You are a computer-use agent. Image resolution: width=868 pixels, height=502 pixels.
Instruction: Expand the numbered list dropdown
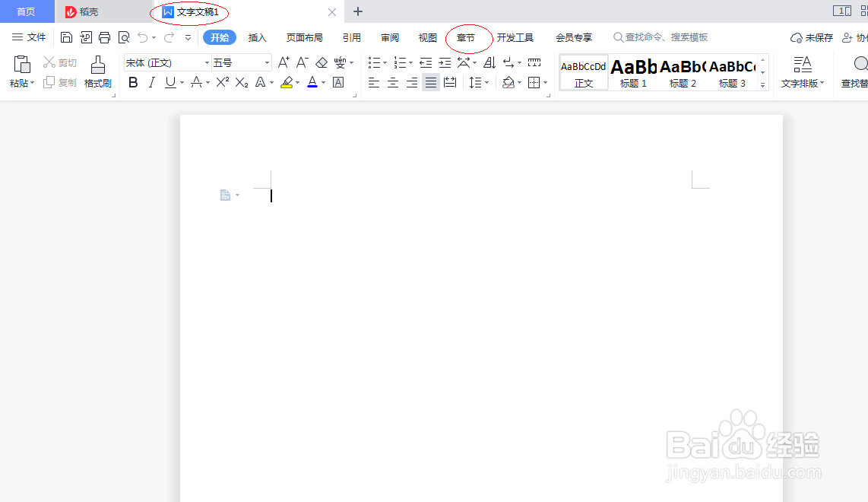(410, 63)
